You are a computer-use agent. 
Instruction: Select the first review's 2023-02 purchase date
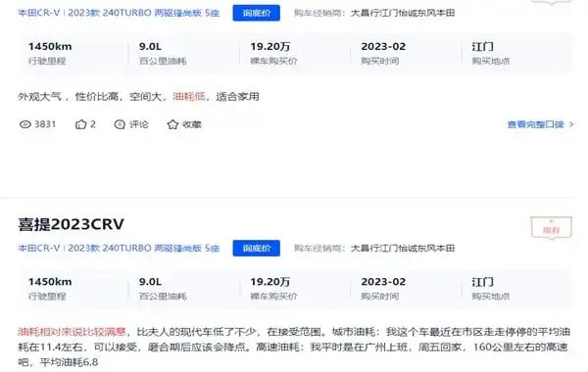(x=383, y=46)
